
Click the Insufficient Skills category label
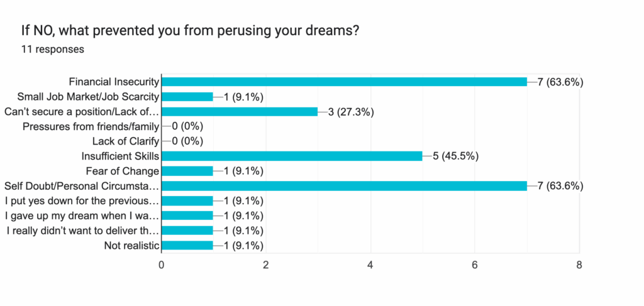[119, 156]
